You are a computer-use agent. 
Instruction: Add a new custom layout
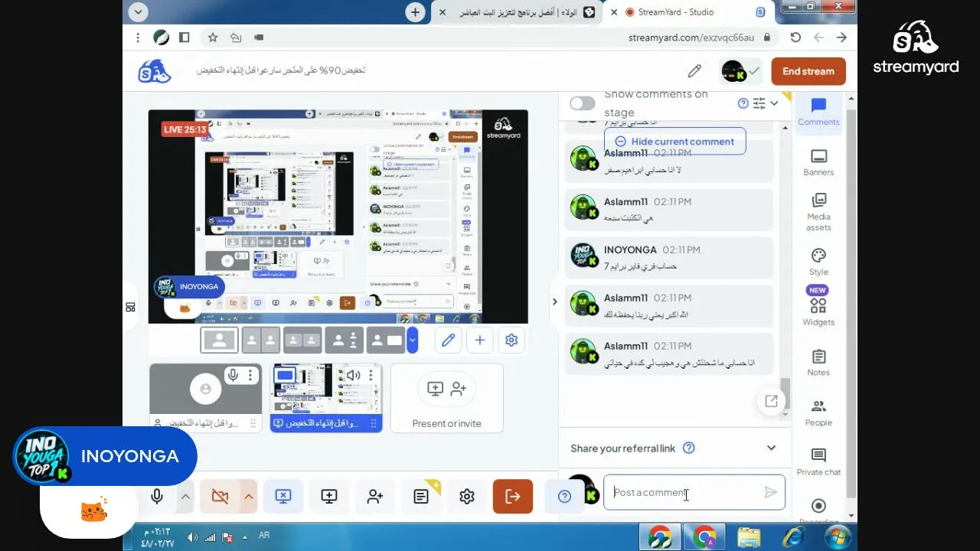(x=479, y=340)
